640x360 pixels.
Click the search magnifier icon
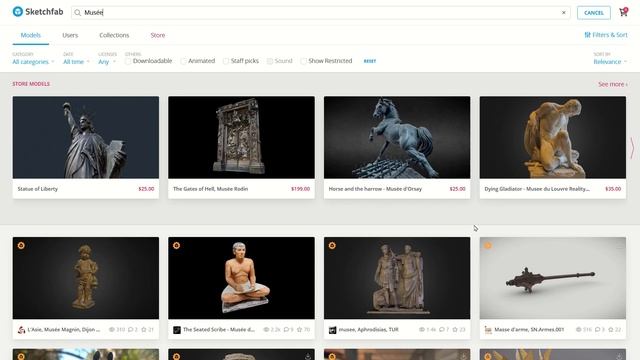click(x=78, y=13)
